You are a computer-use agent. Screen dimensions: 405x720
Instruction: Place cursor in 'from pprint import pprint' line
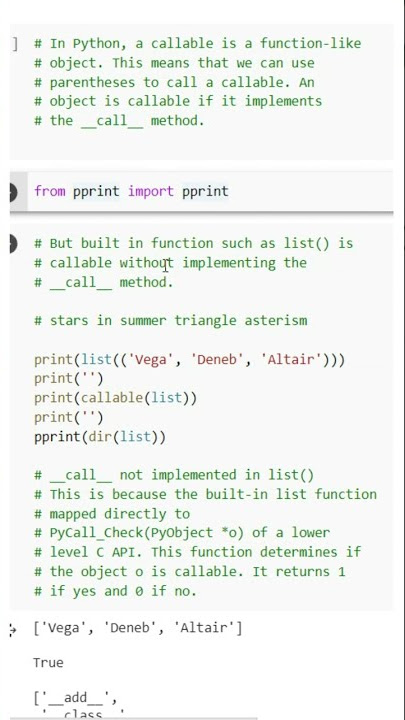(x=131, y=191)
